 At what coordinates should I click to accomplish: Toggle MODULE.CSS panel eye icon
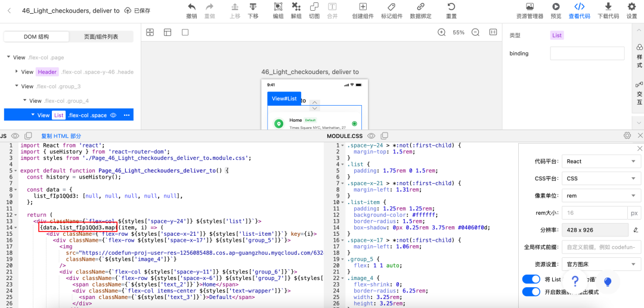click(371, 135)
